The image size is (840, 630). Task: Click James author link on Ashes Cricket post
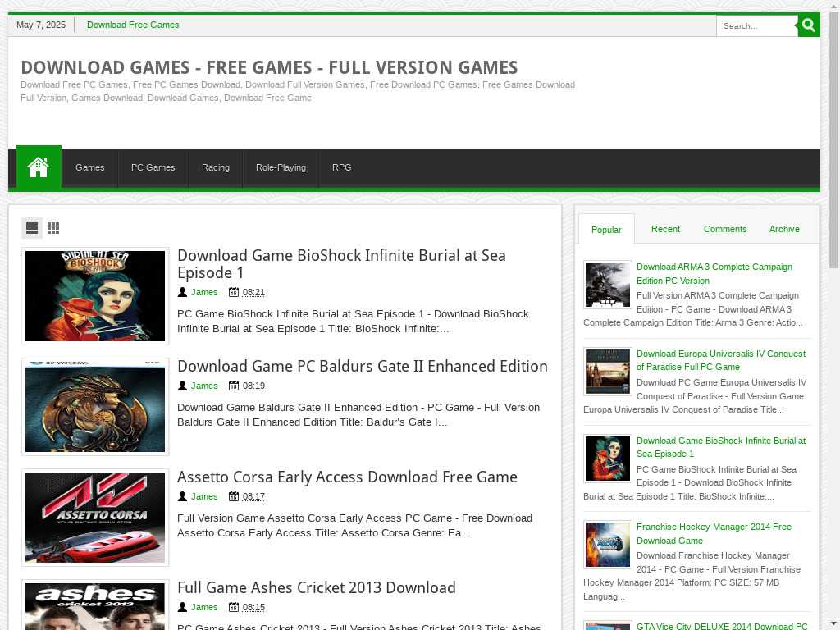204,607
